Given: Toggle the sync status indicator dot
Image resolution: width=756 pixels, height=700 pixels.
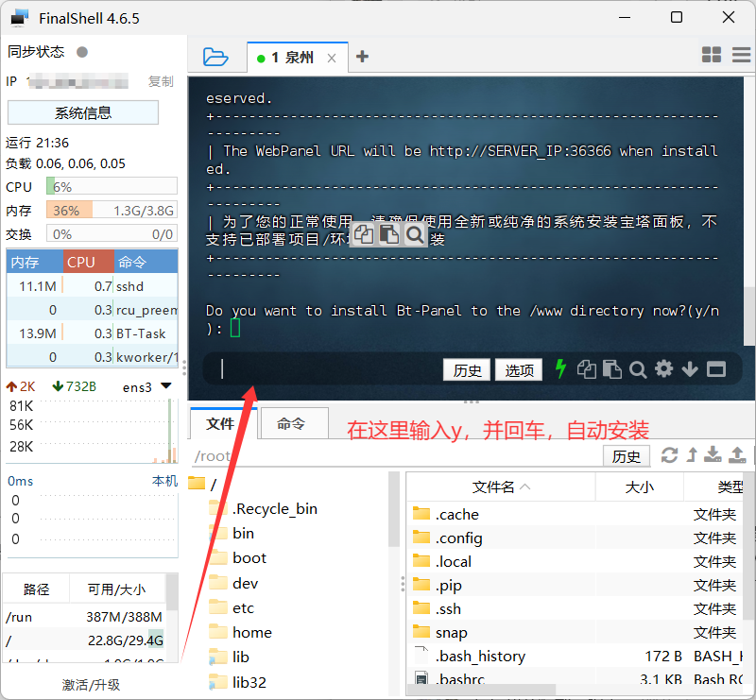Looking at the screenshot, I should tap(82, 52).
